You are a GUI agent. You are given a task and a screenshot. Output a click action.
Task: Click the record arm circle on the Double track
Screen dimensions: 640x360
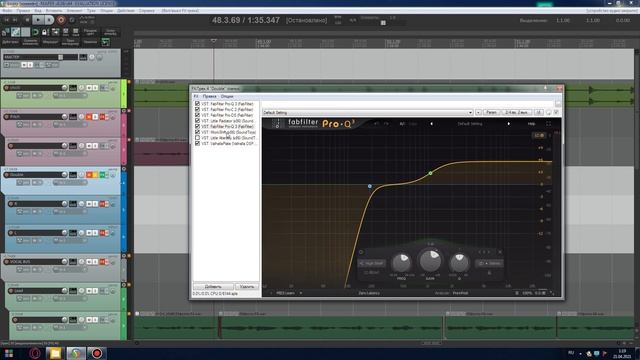(x=7, y=175)
